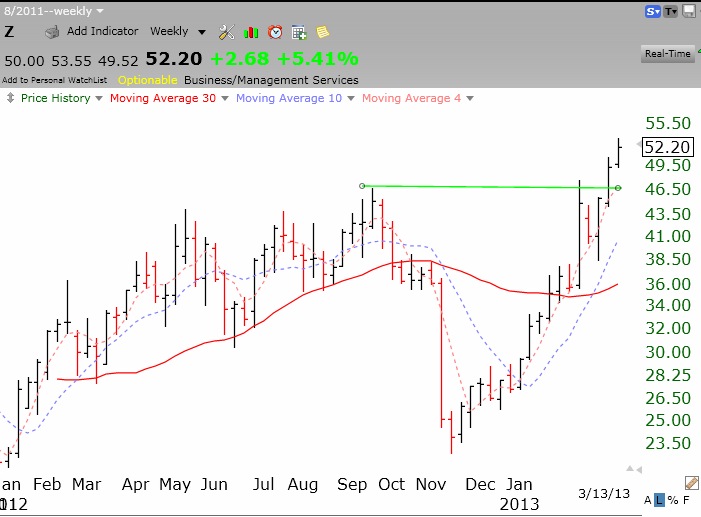Open the drawing tools ruler icon
The width and height of the screenshot is (701, 517).
click(692, 483)
